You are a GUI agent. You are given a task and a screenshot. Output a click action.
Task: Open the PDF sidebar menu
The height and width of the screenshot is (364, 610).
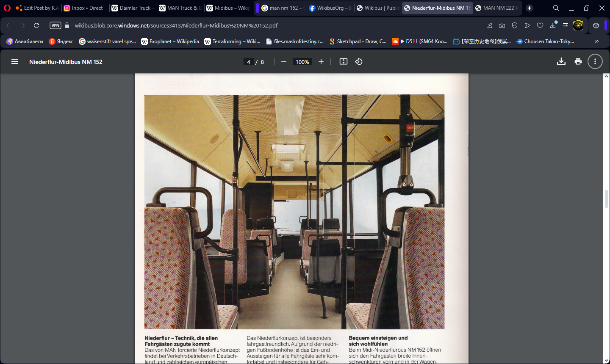15,62
